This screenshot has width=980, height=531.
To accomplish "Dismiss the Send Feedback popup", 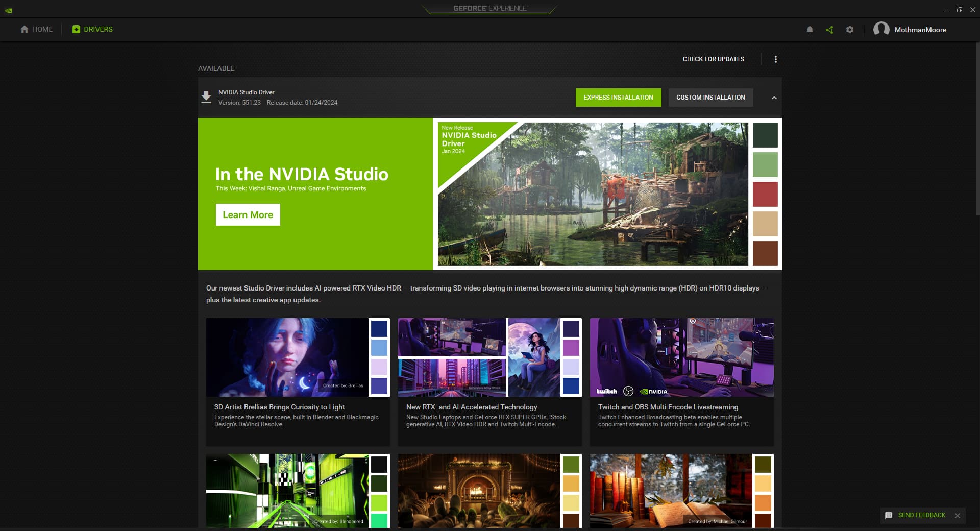I will point(958,516).
